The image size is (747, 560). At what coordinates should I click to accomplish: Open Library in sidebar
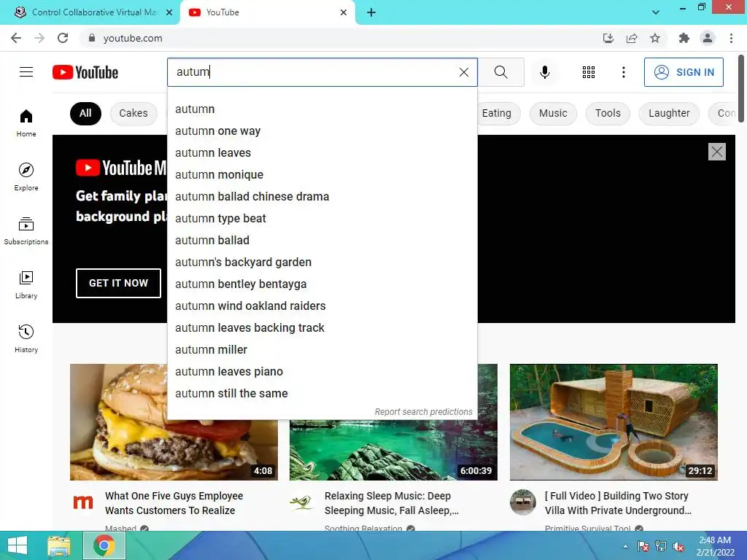26,284
